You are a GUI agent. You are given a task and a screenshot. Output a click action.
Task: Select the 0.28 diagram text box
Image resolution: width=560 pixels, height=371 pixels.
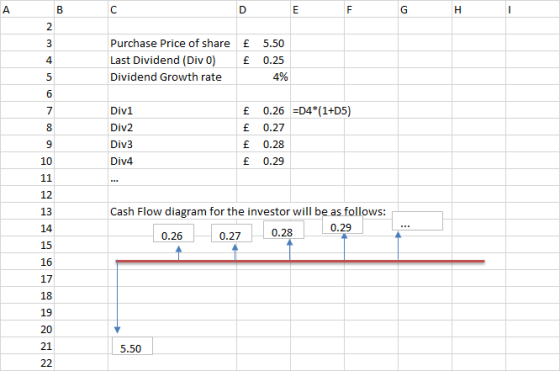pyautogui.click(x=284, y=230)
